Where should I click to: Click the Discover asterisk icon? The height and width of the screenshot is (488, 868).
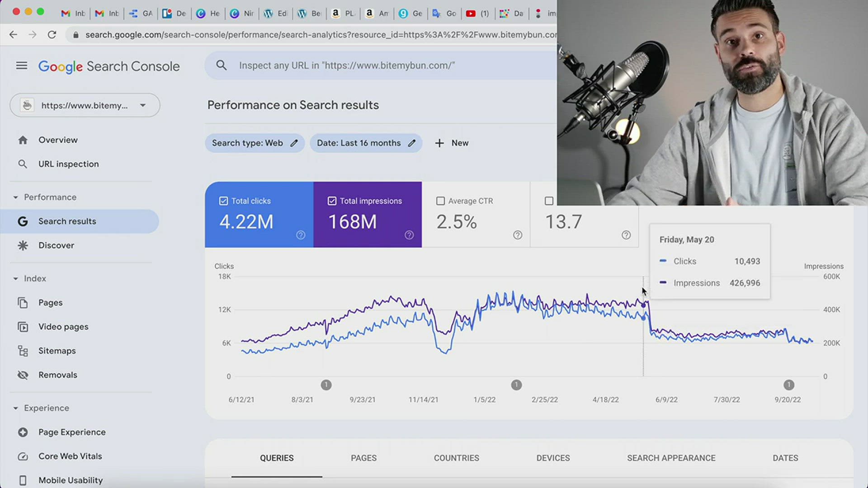point(23,245)
